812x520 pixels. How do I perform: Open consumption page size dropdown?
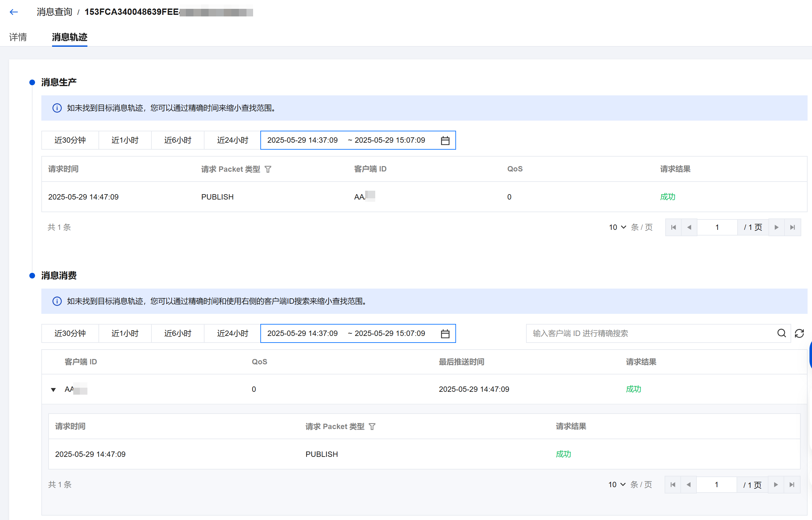click(x=617, y=485)
